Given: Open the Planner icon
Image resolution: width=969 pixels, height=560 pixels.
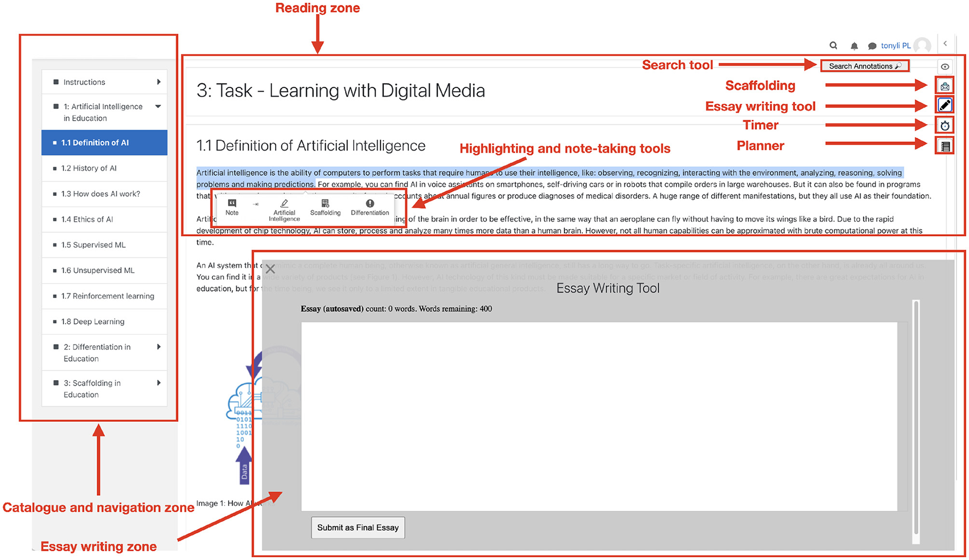Looking at the screenshot, I should [x=944, y=146].
